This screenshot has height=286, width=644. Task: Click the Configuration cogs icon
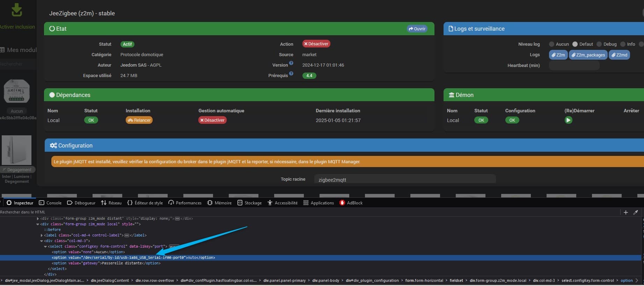tap(53, 145)
